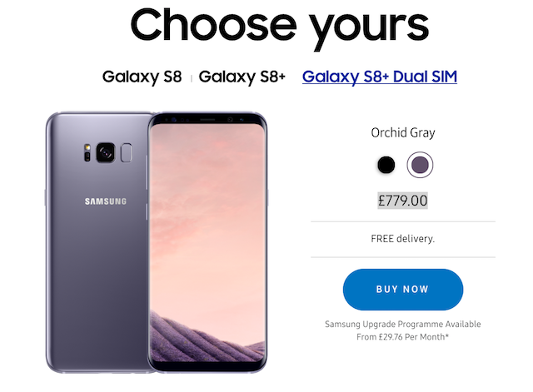Click the front camera on top bezel
This screenshot has width=533, height=392.
point(230,120)
